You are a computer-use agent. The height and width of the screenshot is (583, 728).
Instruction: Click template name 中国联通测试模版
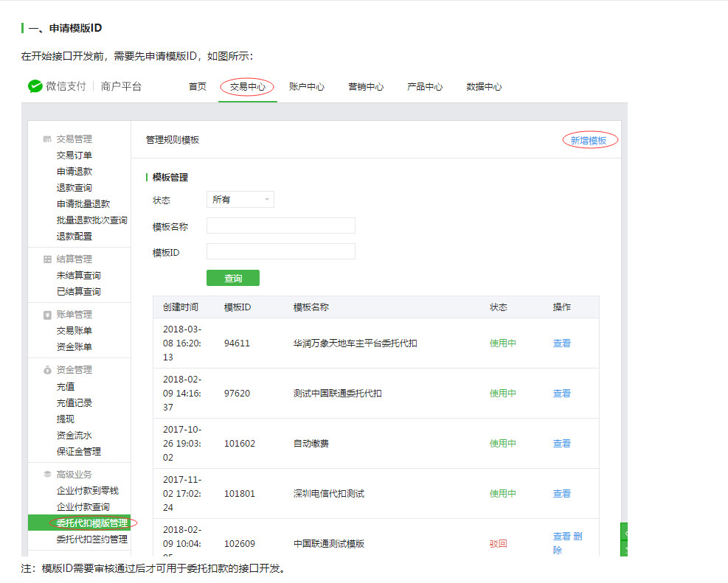coord(329,544)
